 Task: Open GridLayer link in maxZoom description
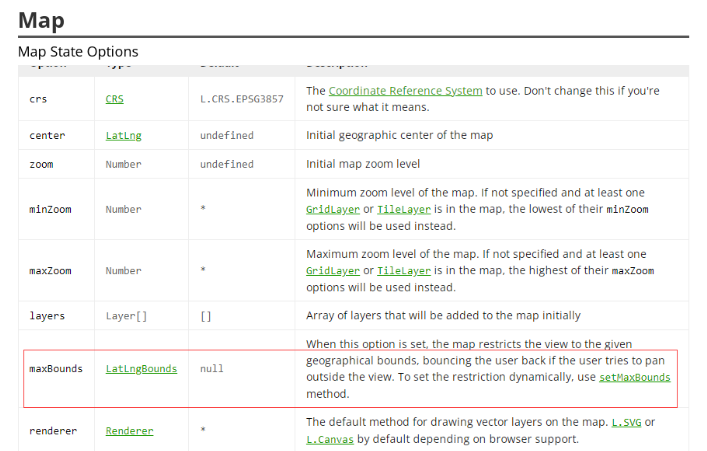point(333,271)
